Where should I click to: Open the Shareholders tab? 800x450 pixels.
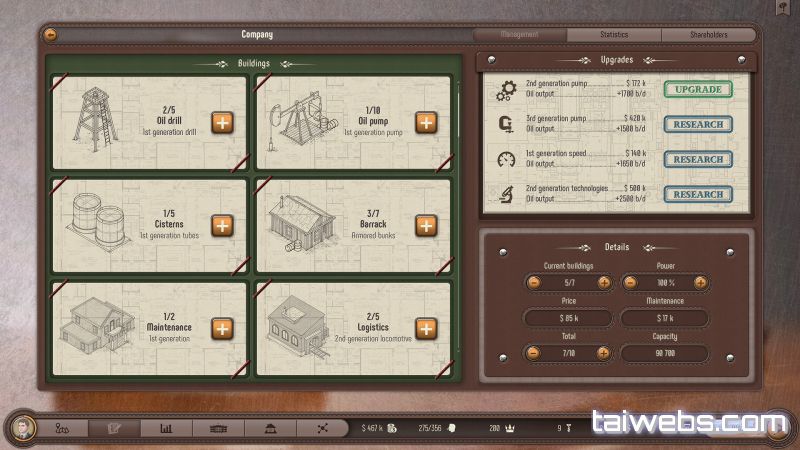(708, 35)
